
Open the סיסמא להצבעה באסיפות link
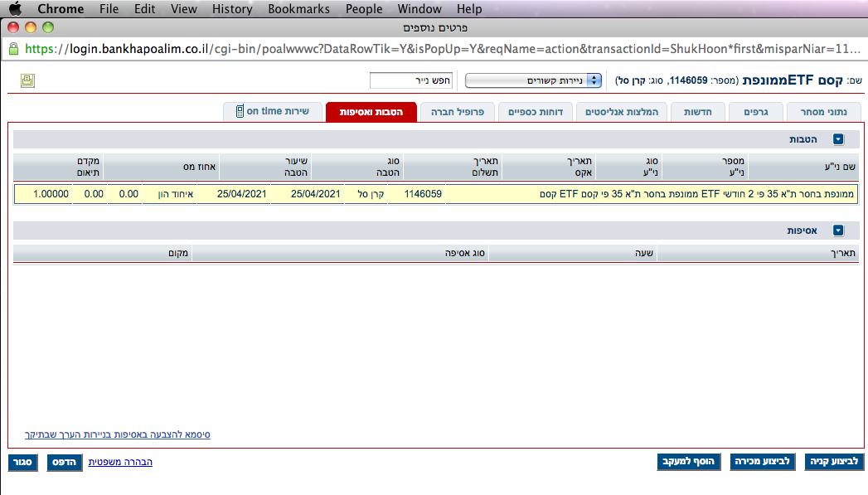118,434
